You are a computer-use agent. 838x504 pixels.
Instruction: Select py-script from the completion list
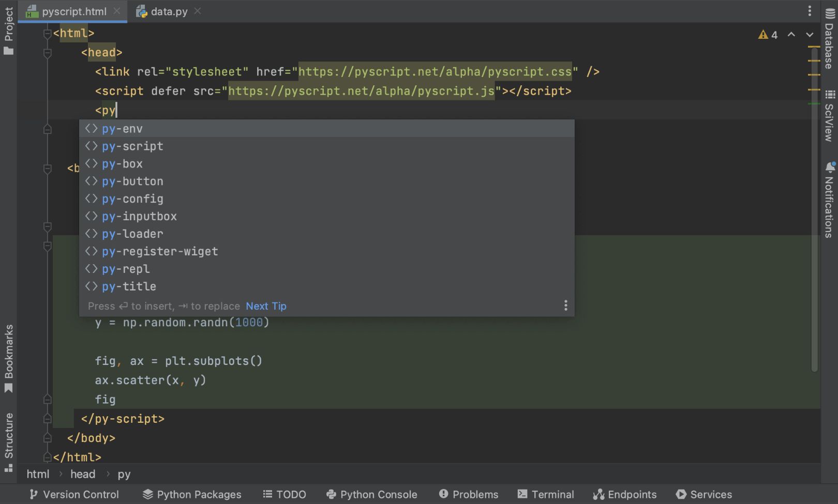pyautogui.click(x=132, y=146)
